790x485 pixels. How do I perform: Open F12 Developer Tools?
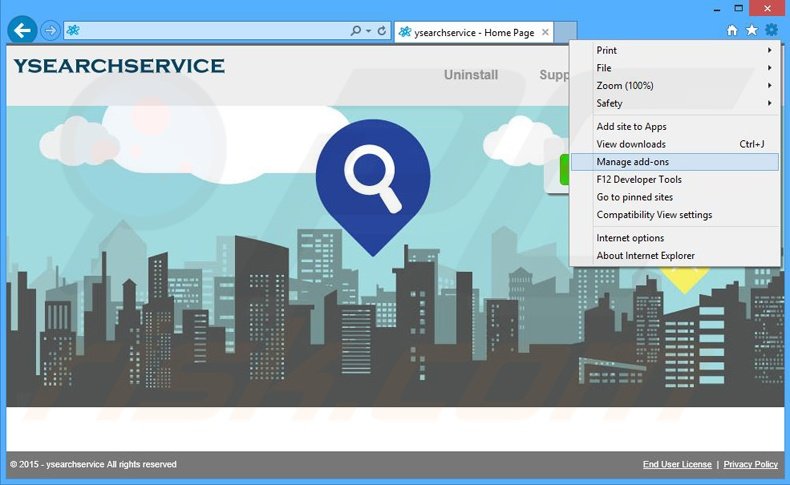pos(675,179)
